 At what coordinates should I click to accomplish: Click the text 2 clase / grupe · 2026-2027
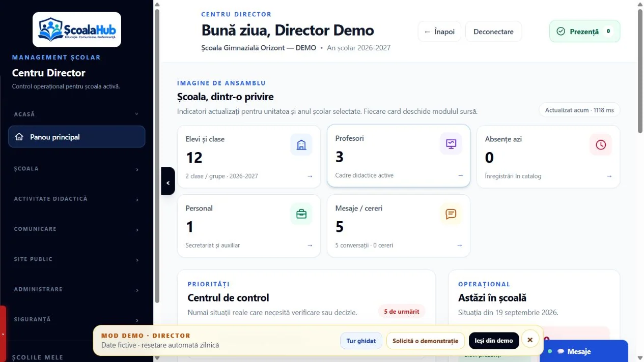point(221,176)
